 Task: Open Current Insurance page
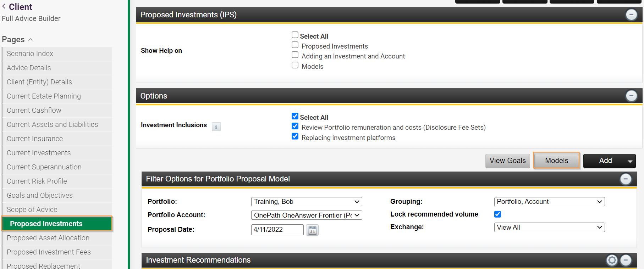point(57,139)
